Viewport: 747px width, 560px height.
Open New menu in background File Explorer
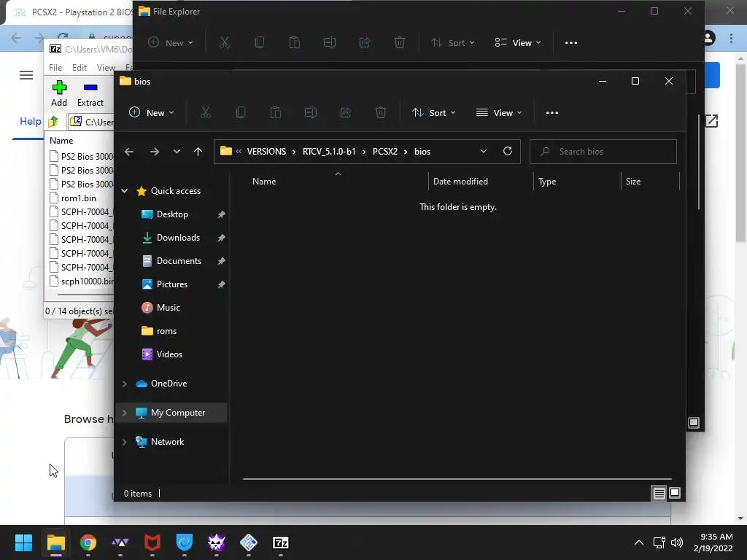tap(170, 43)
